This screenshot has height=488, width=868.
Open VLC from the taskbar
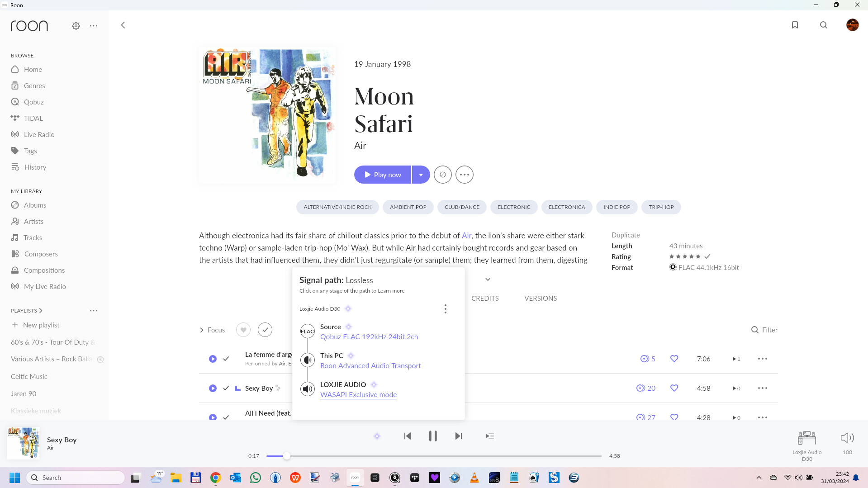474,478
